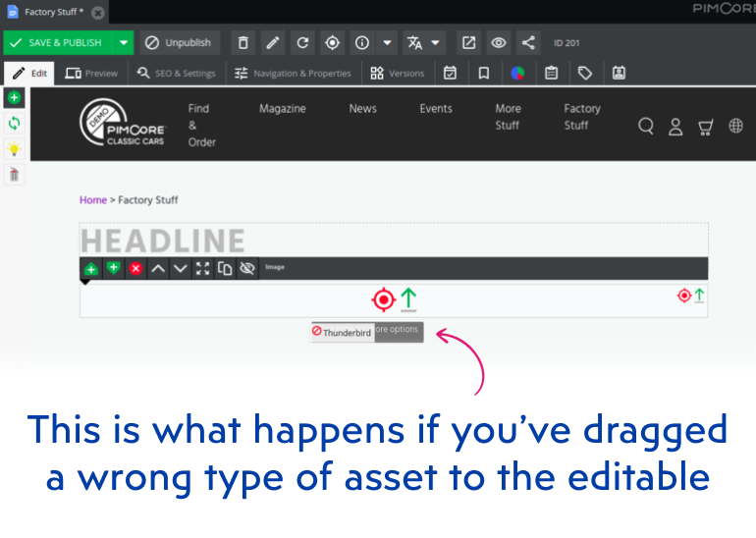Click the open-in-new-window icon
This screenshot has height=538, width=756.
pos(468,43)
